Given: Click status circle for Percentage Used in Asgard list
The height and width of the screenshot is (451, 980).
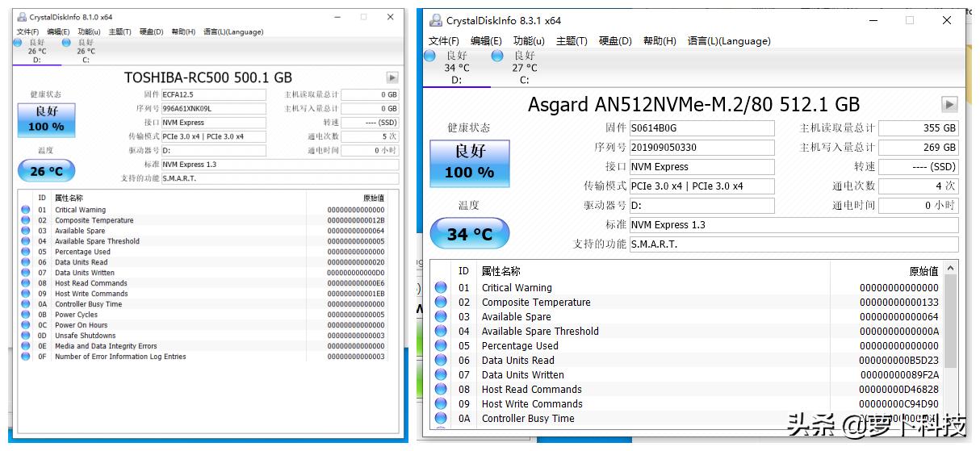Looking at the screenshot, I should 441,346.
